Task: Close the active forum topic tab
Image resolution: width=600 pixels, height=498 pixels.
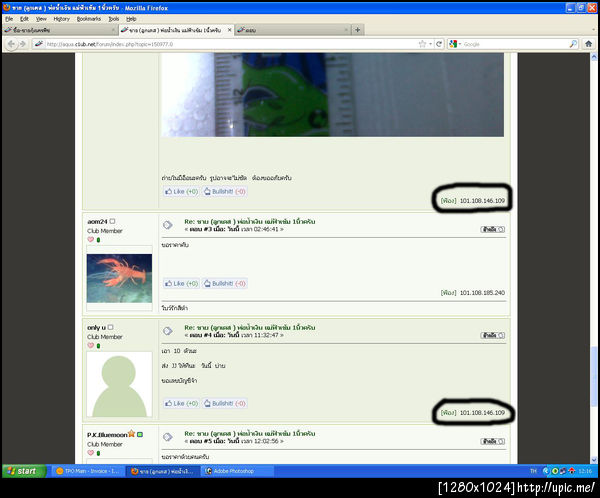Action: tap(230, 29)
